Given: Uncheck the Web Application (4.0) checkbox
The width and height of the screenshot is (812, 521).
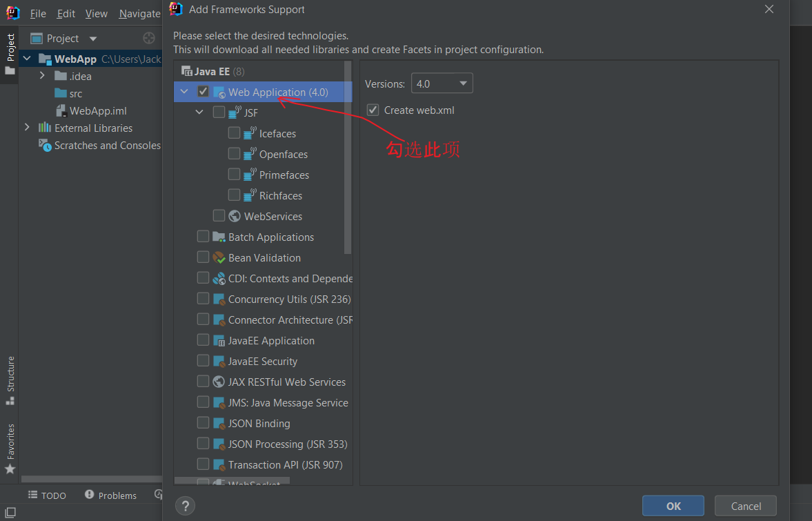Looking at the screenshot, I should pos(203,92).
